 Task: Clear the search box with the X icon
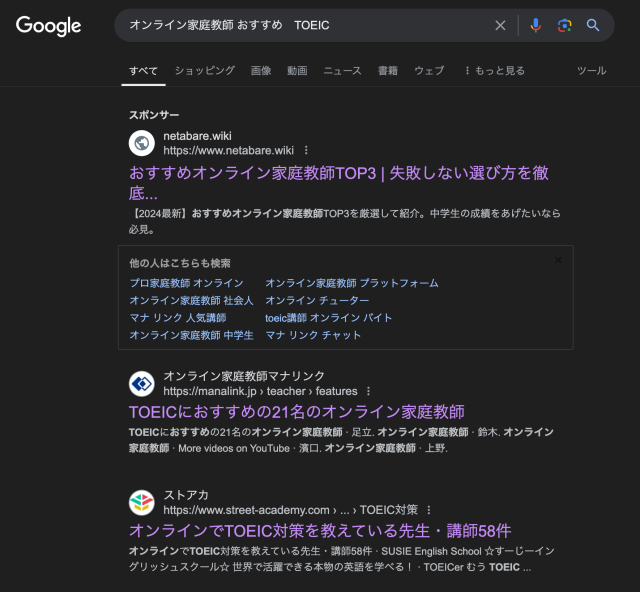pos(500,25)
